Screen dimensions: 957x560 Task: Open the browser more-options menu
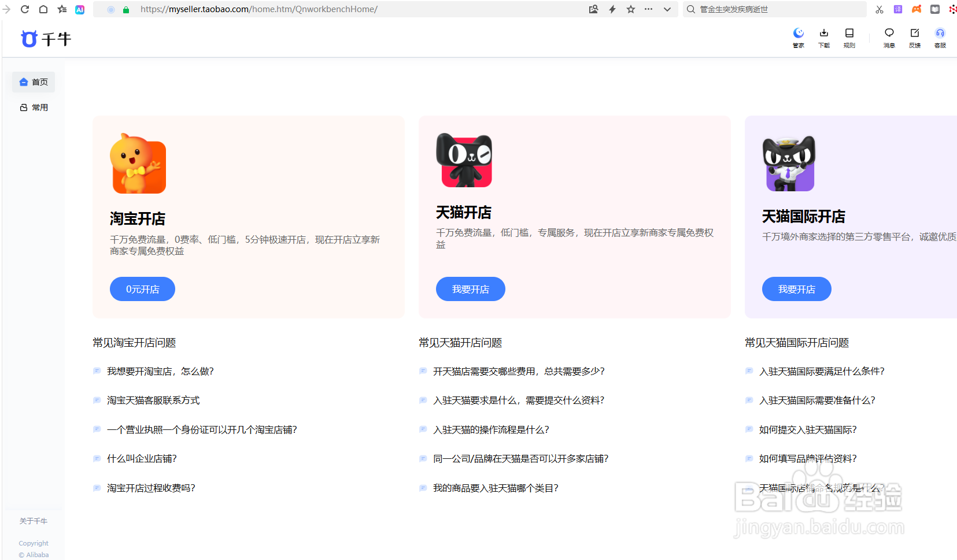point(649,9)
